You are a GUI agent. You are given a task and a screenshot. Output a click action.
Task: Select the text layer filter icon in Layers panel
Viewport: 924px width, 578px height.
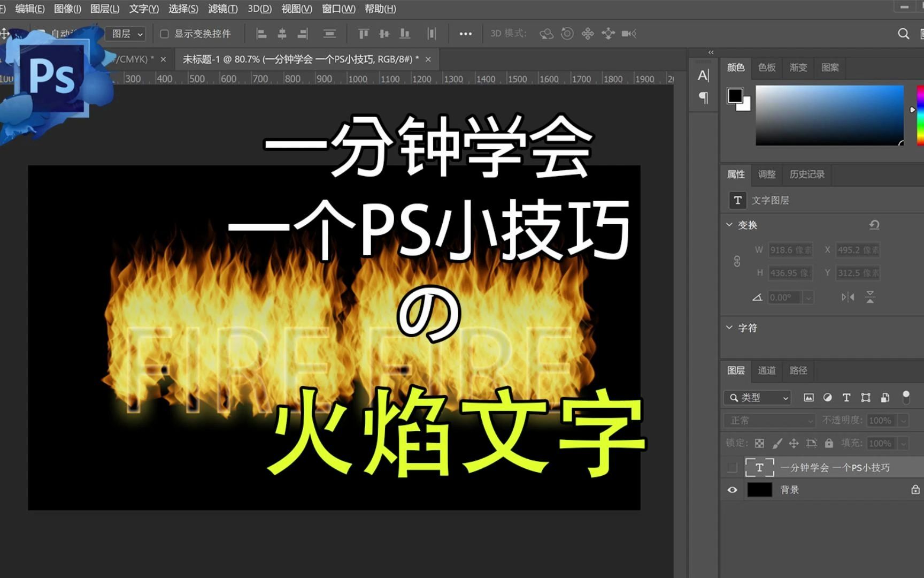point(846,398)
